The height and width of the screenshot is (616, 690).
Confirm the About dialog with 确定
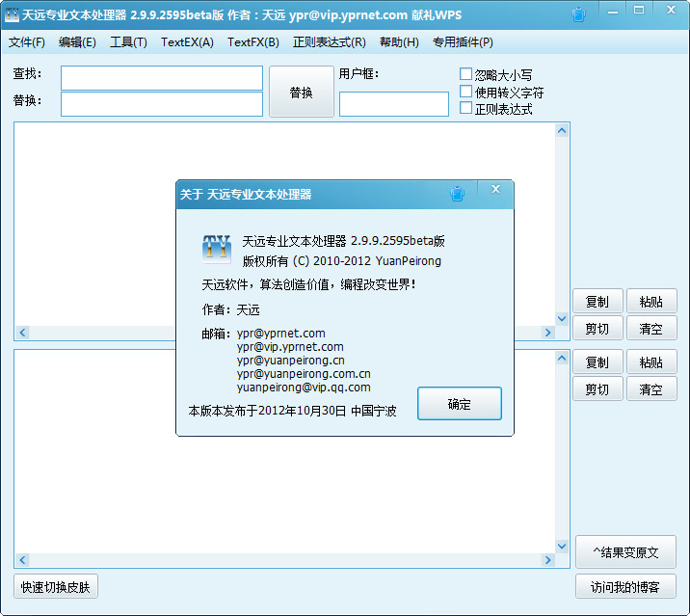click(459, 403)
